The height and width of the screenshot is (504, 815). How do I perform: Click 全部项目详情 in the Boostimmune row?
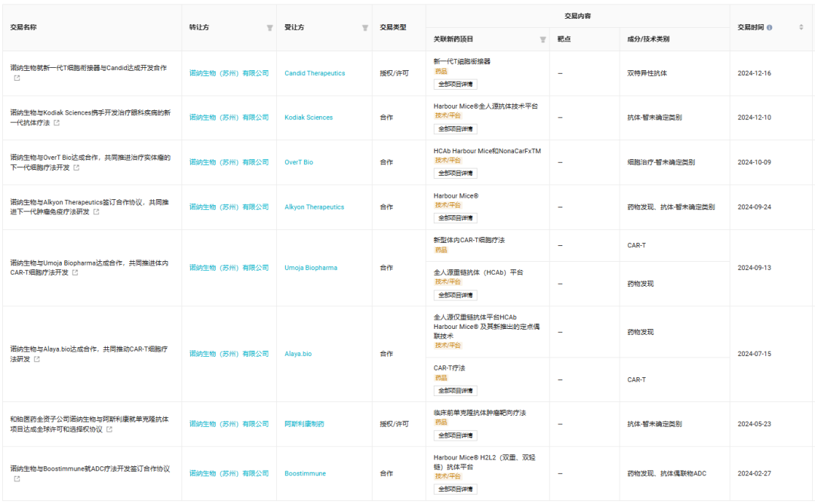[455, 490]
